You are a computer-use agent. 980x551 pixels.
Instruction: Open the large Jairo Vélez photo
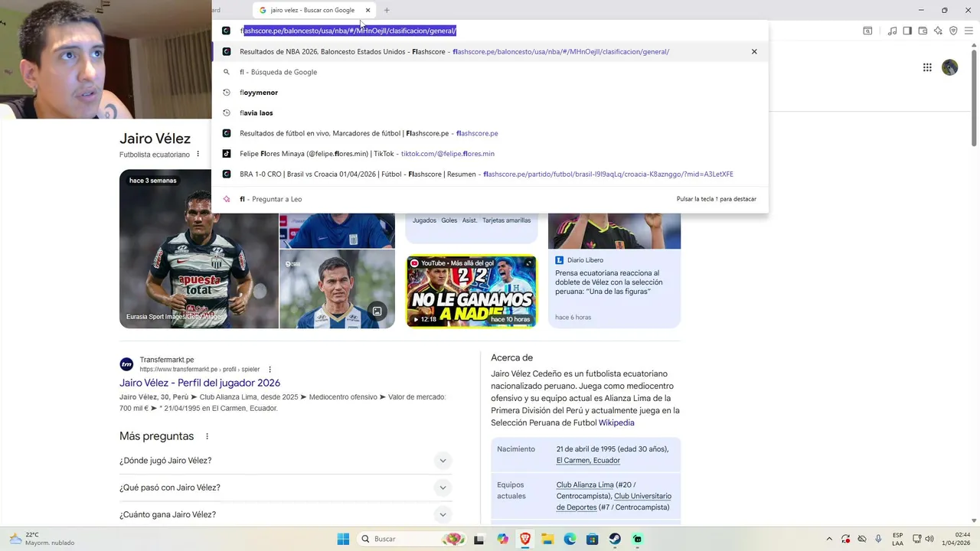(x=199, y=249)
